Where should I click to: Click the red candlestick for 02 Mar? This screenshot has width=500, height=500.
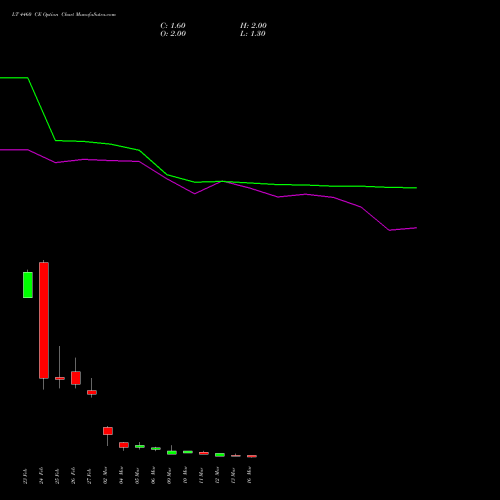tap(108, 431)
